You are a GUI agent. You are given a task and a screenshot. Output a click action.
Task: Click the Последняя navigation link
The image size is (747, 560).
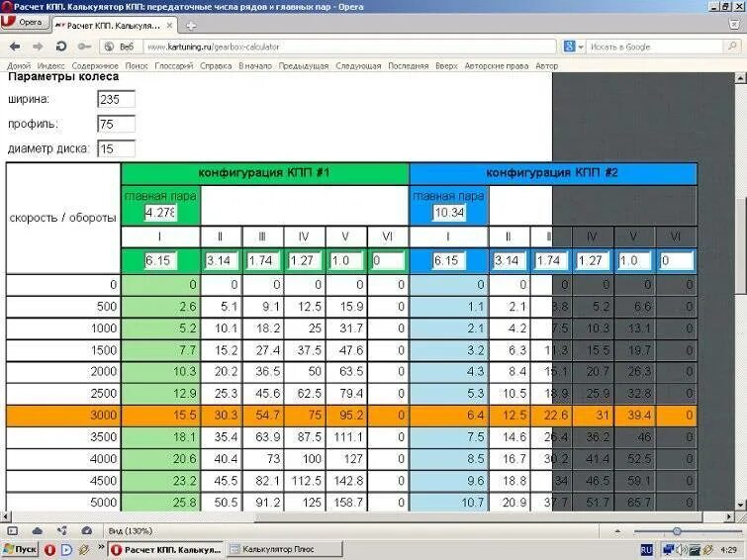(x=409, y=66)
